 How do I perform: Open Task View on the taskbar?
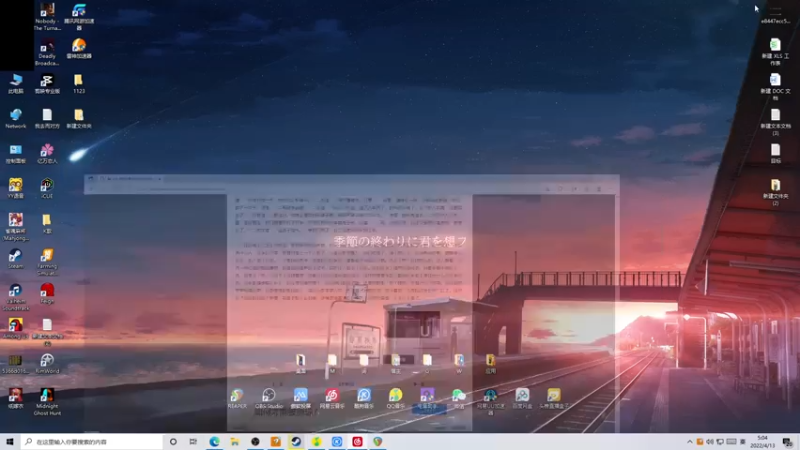pos(193,441)
